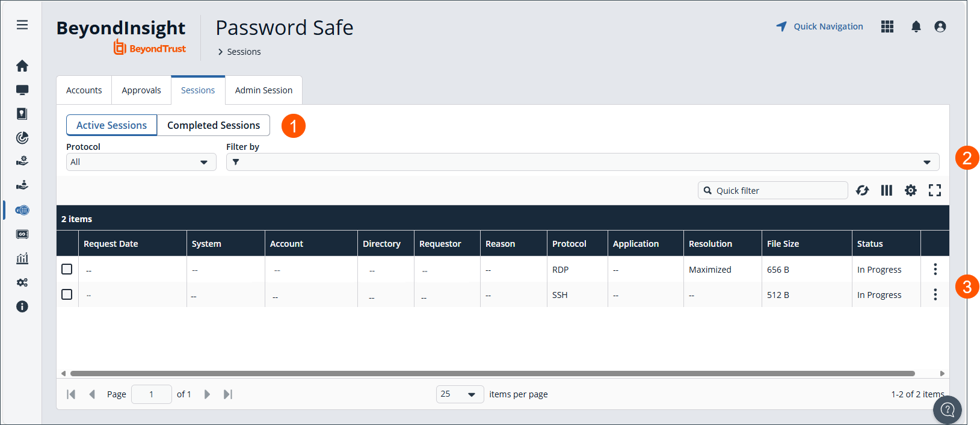980x425 pixels.
Task: Open the person-in-hand sidebar icon
Action: 22,185
